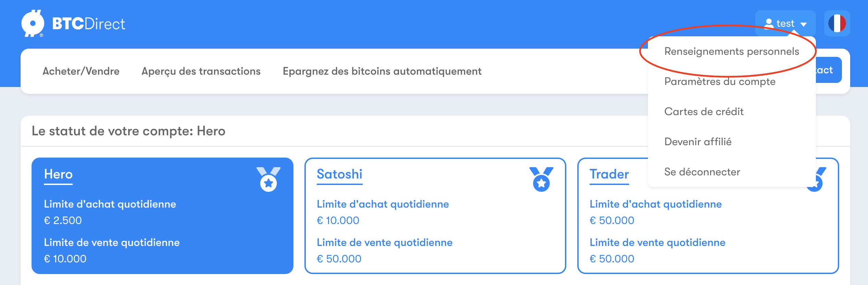Open Epargnez des bitcoins automatiquement tab

click(x=382, y=71)
